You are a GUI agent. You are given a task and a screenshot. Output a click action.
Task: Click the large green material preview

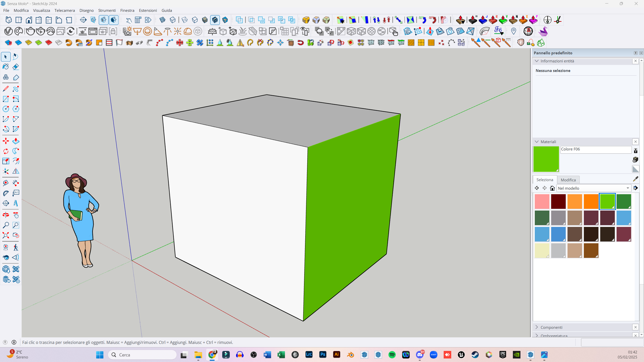[x=546, y=159]
